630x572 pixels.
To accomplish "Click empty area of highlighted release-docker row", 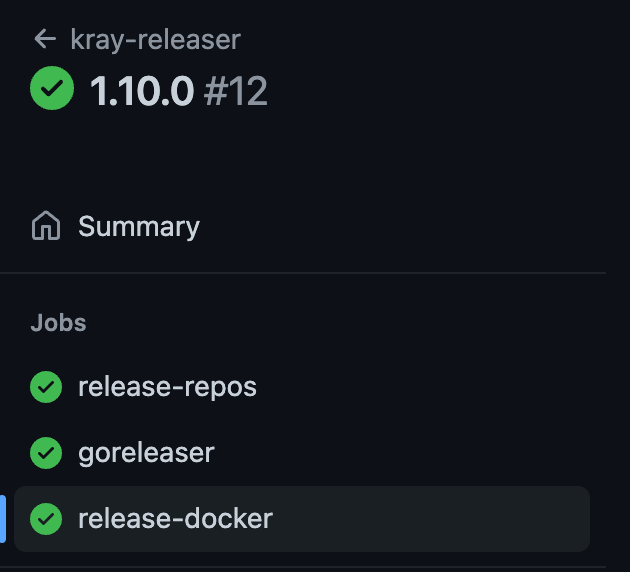I will click(x=430, y=519).
